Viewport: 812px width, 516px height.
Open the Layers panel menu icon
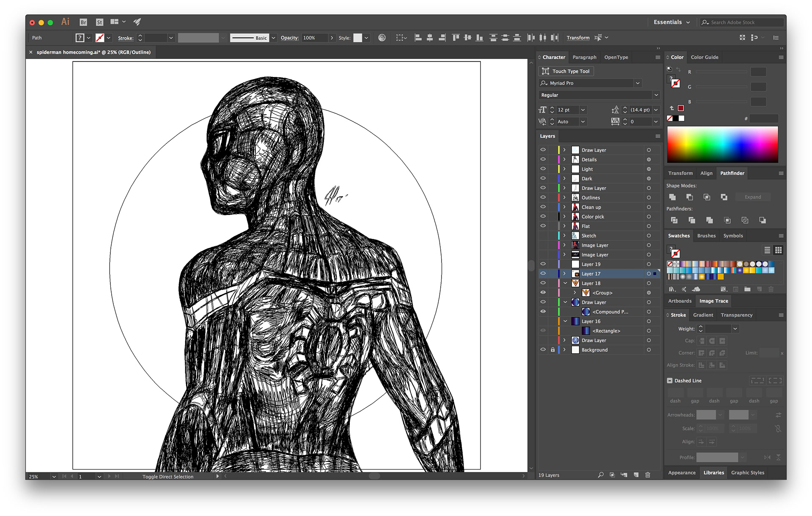click(658, 136)
